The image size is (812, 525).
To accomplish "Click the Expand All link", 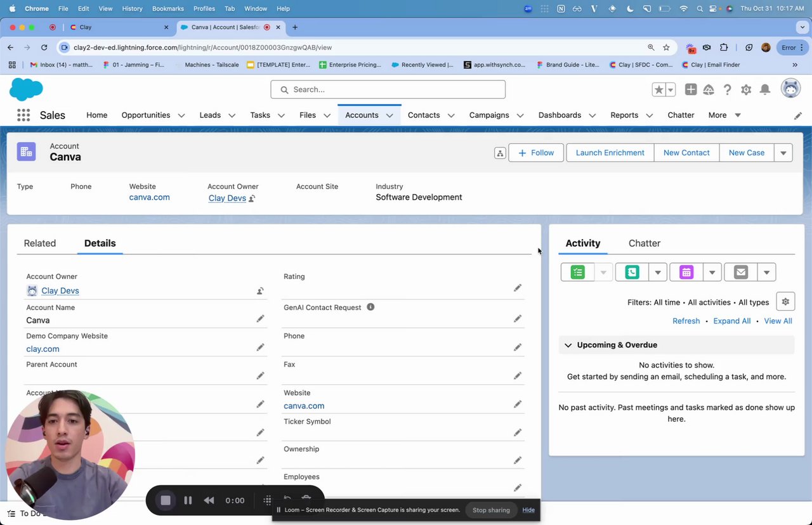I will [x=732, y=321].
